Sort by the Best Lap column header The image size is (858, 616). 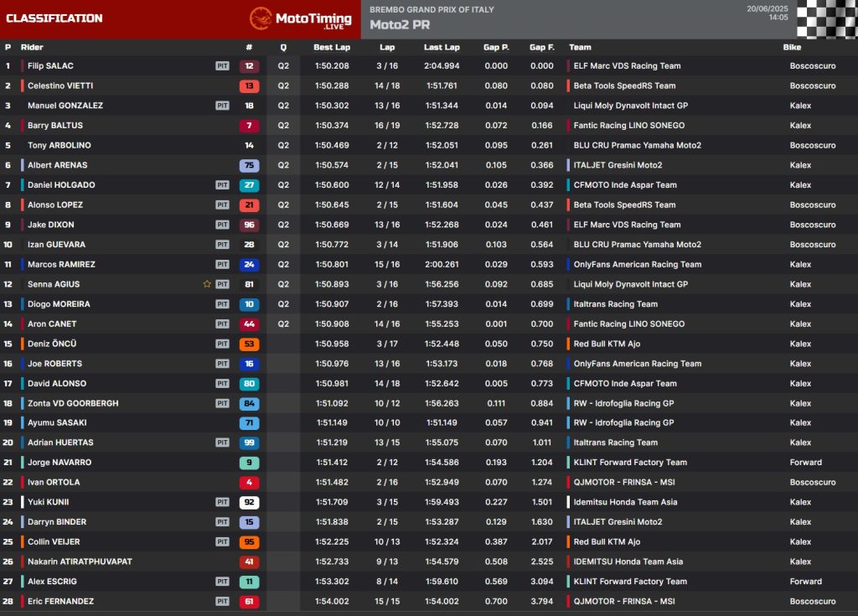(332, 47)
